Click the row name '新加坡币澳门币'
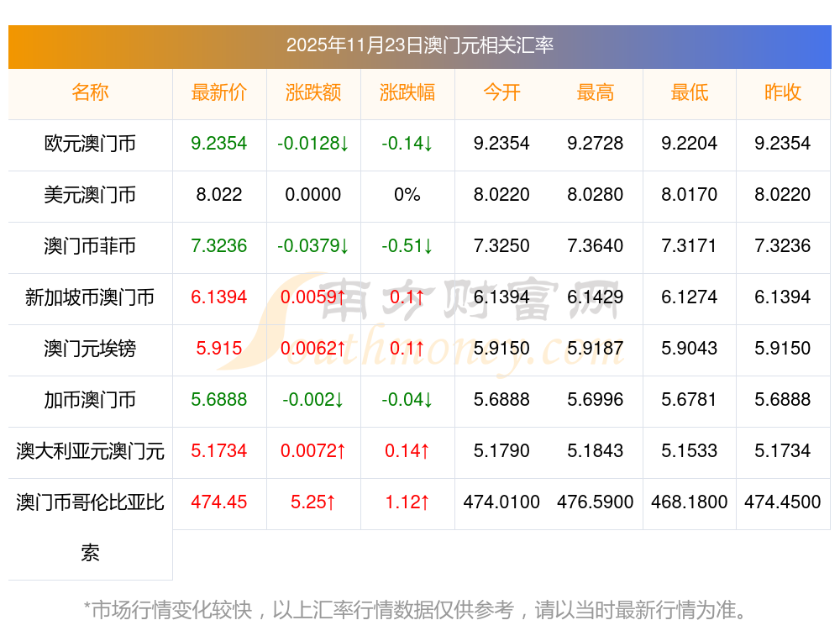840x636 pixels. click(90, 297)
